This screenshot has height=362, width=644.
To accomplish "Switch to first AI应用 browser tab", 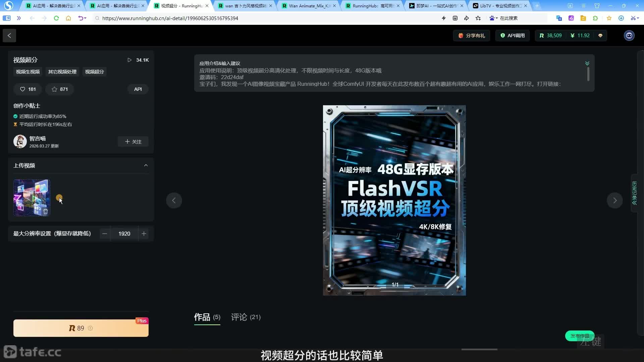I will tap(54, 6).
